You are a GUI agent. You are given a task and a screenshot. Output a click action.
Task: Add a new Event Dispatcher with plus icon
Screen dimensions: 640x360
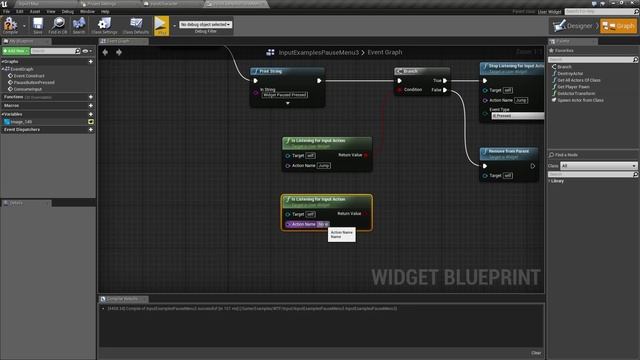click(91, 130)
